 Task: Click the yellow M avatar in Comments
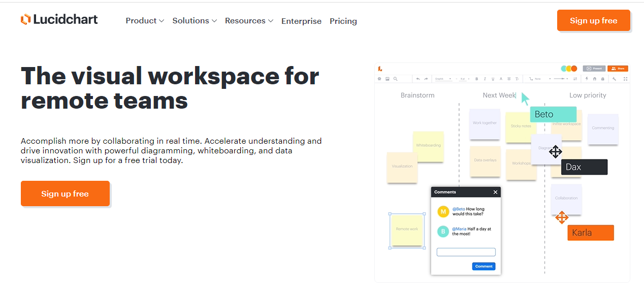click(443, 211)
